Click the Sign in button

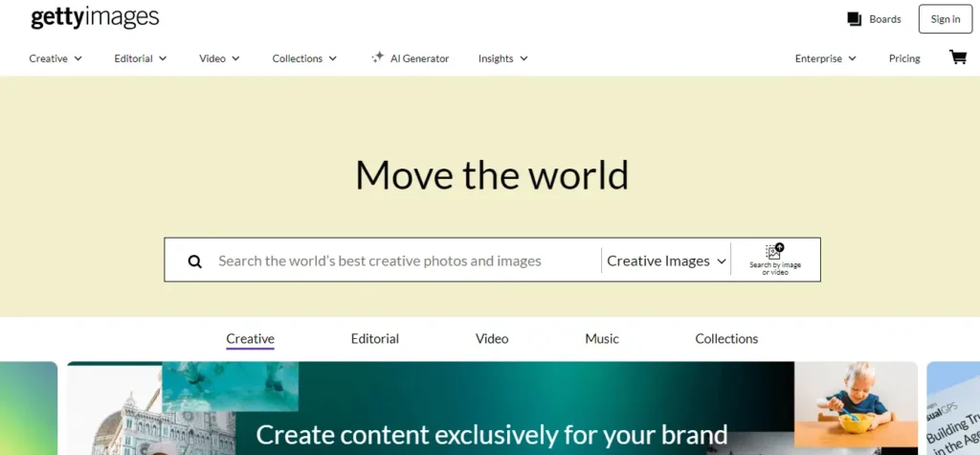[945, 19]
